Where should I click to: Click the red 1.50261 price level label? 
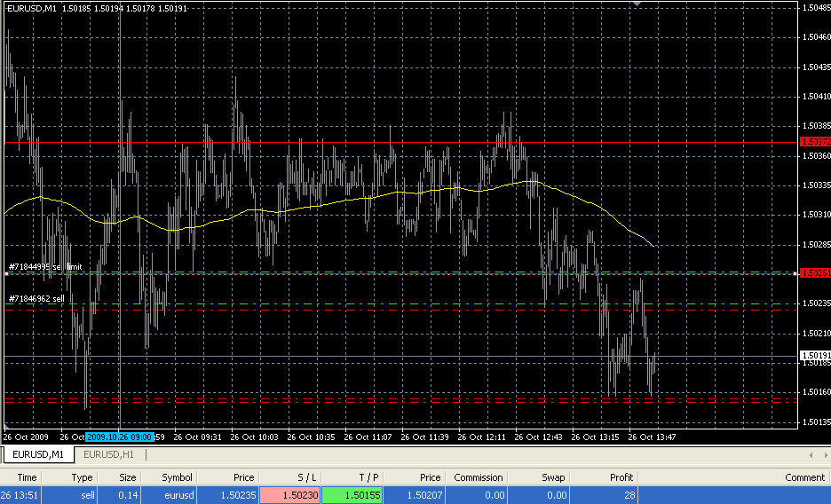click(814, 273)
